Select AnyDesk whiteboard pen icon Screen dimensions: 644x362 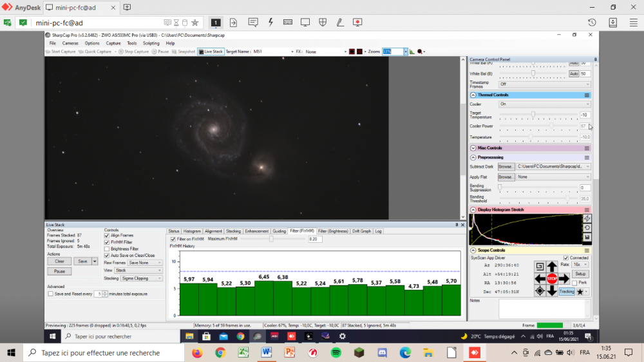[340, 23]
